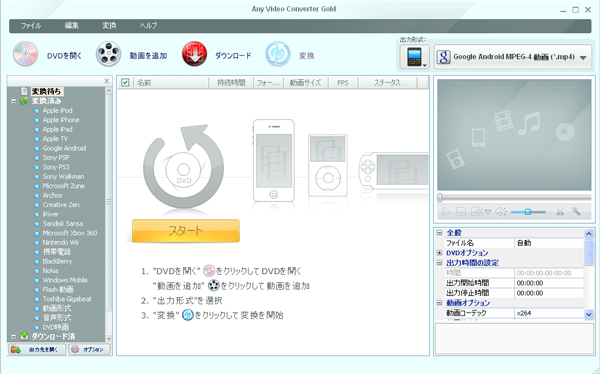The width and height of the screenshot is (600, 374).
Task: Select Sony PS3 in the tree
Action: 56,167
